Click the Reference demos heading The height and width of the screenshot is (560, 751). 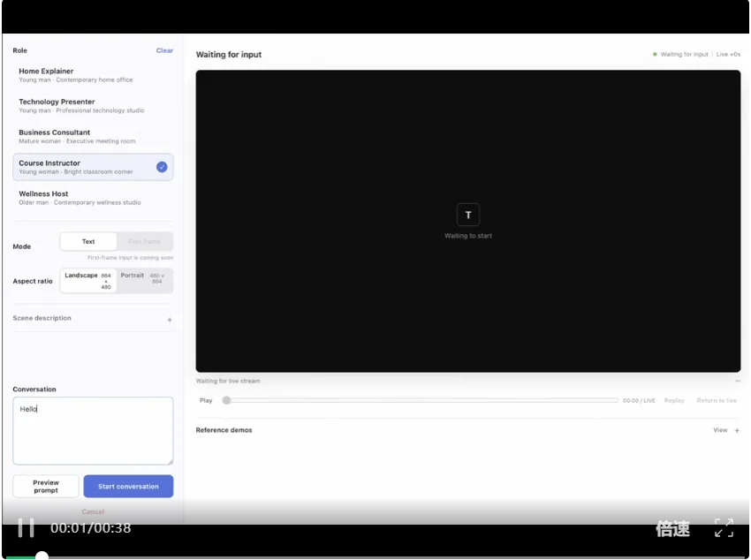(x=224, y=430)
